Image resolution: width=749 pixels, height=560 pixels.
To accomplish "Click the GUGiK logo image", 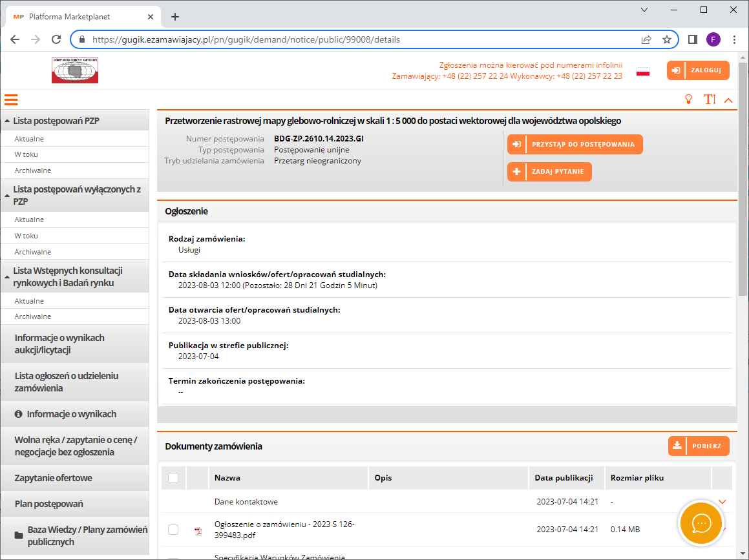I will [75, 70].
